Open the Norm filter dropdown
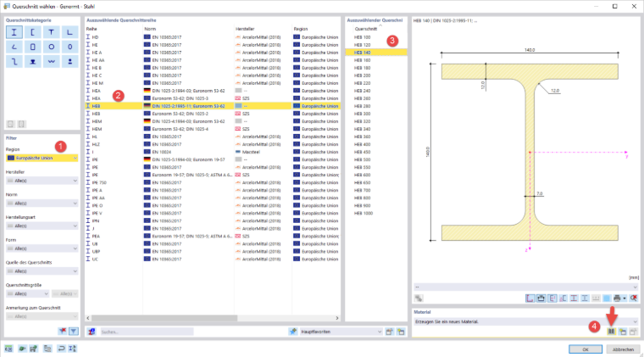This screenshot has width=644, height=357. (x=42, y=203)
